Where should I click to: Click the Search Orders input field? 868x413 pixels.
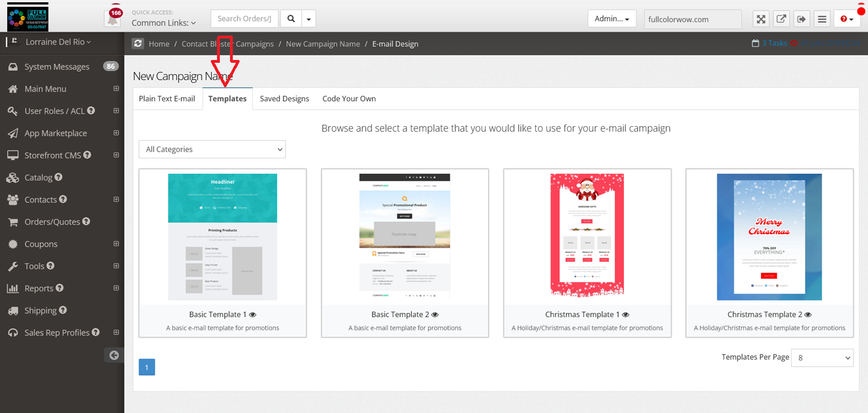(x=244, y=19)
